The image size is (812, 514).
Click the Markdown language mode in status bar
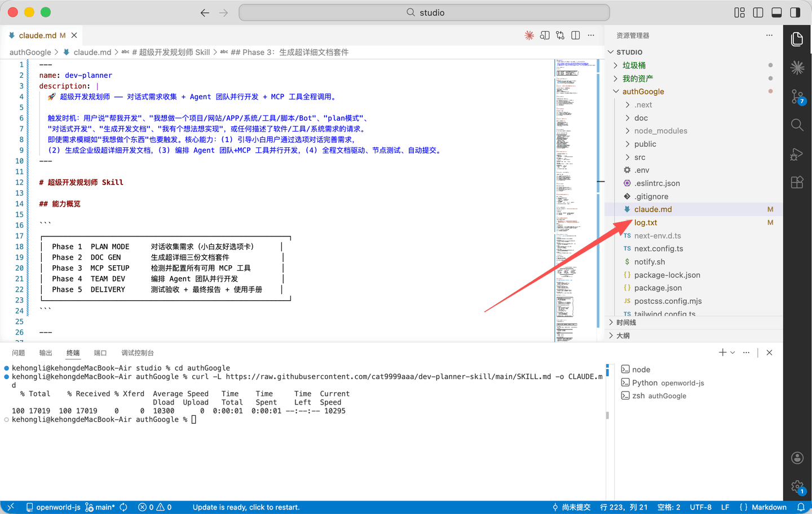tap(769, 507)
